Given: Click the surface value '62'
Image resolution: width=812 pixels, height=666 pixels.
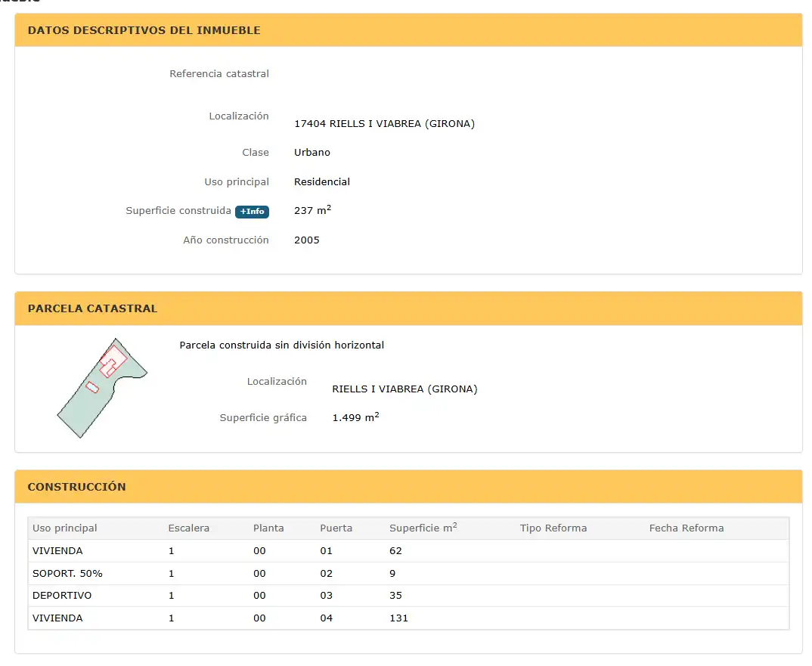Looking at the screenshot, I should (395, 551).
